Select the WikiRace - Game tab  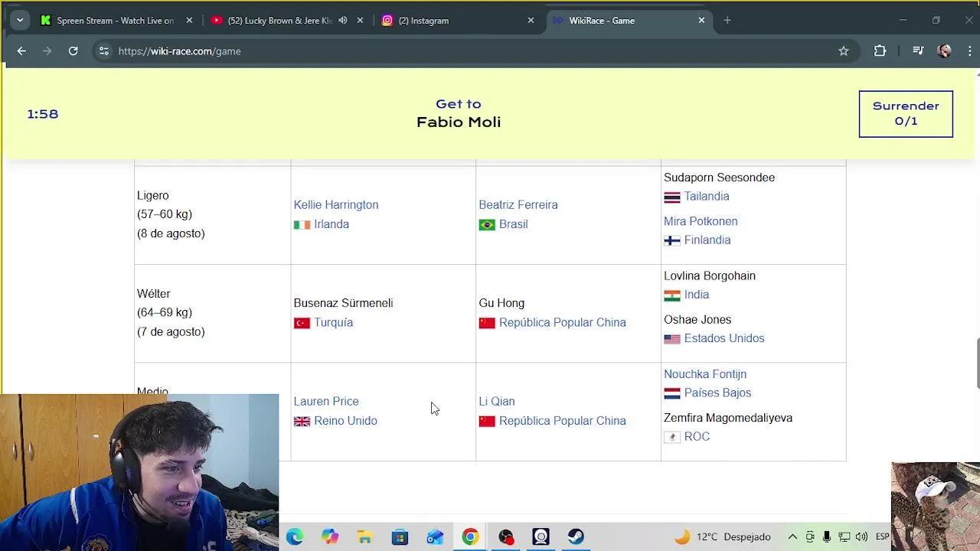628,21
